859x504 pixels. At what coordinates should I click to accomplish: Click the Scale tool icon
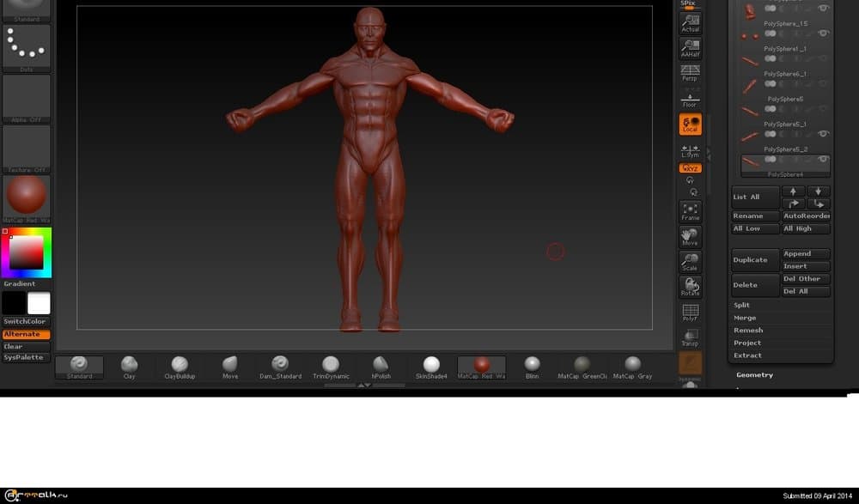pyautogui.click(x=690, y=261)
